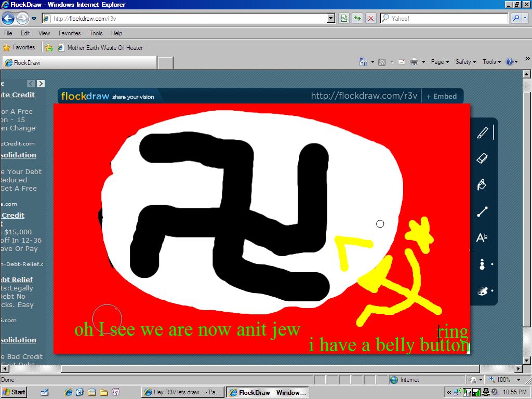Choose the paint bucket fill tool

pos(482,185)
